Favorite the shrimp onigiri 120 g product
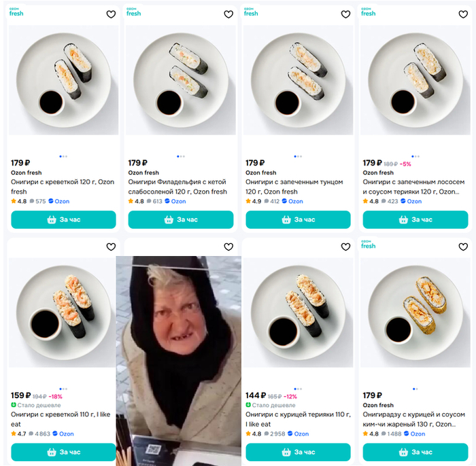 pos(111,14)
